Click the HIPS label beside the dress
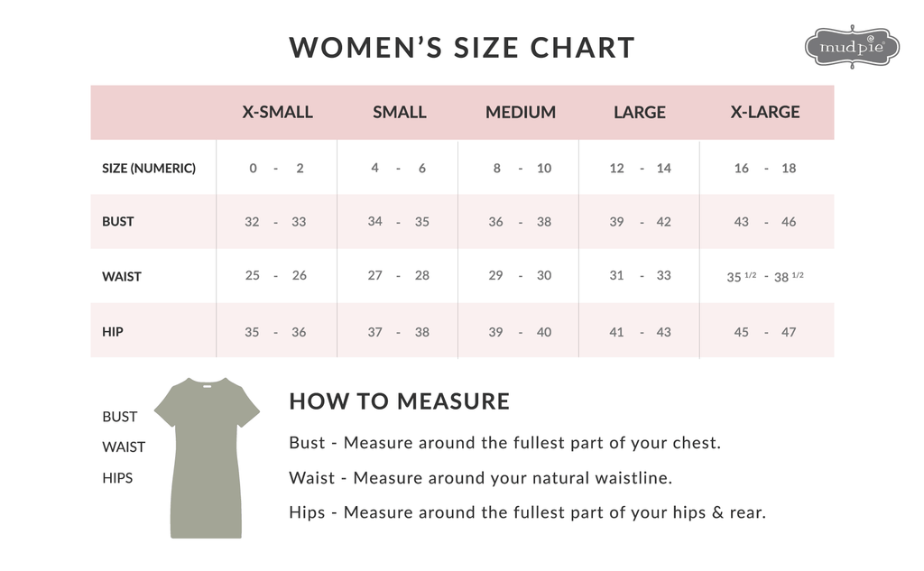The height and width of the screenshot is (571, 924). [x=117, y=478]
